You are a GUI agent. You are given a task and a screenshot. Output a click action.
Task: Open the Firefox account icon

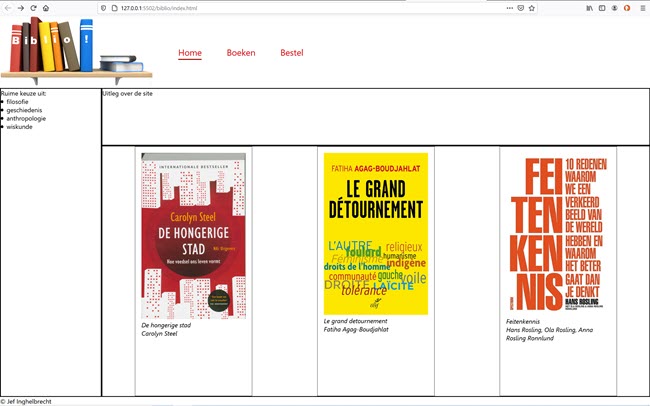coord(614,8)
